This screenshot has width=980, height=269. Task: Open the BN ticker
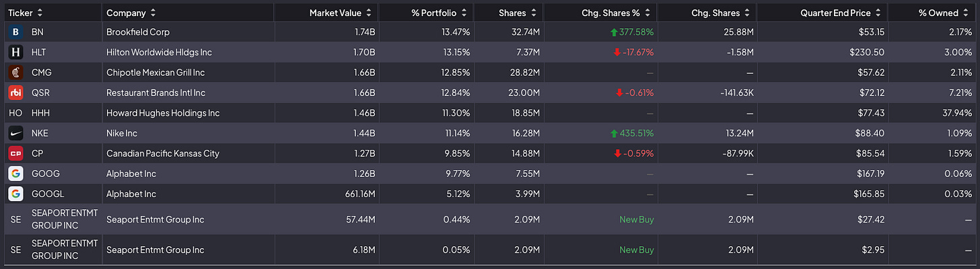38,32
